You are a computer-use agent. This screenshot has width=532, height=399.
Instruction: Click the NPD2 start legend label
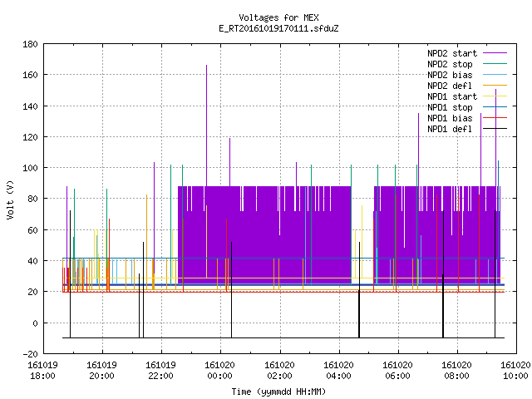[452, 53]
